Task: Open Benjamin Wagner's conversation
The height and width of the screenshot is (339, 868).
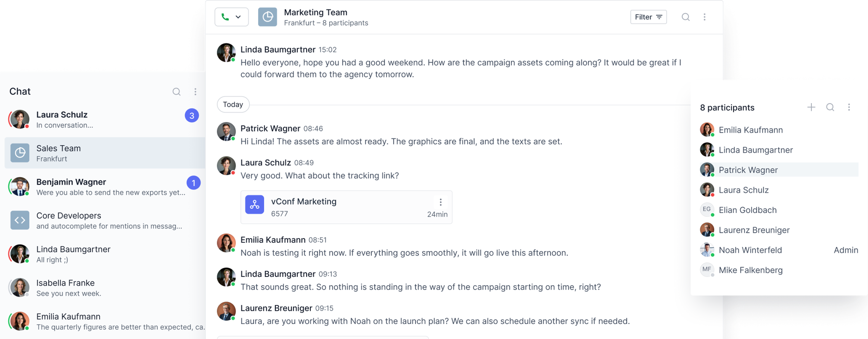Action: tap(101, 187)
